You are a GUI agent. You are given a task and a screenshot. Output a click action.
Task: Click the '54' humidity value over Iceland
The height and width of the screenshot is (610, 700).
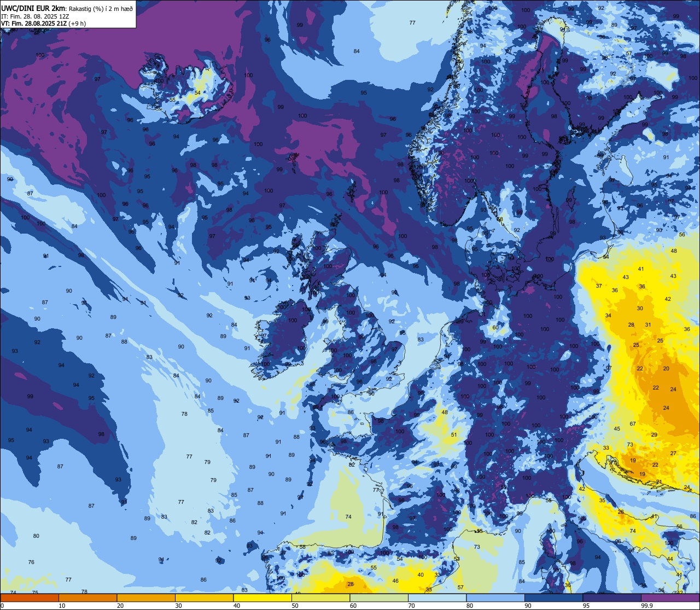[197, 93]
